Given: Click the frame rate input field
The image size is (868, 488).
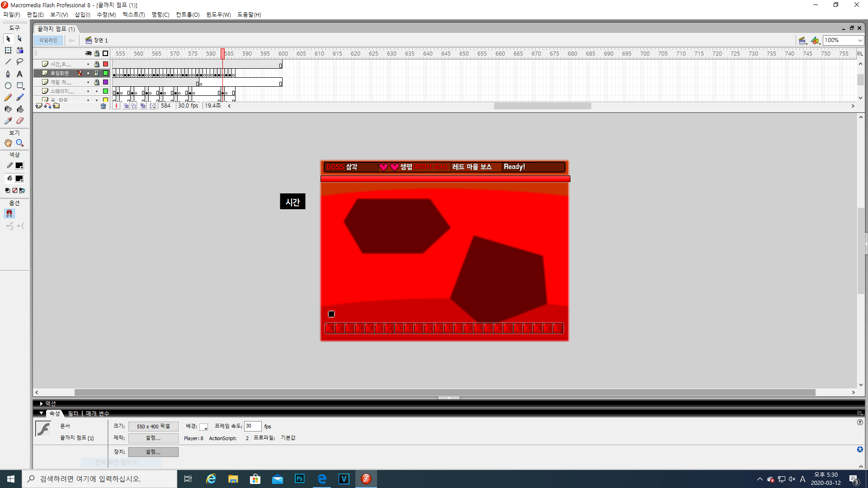Looking at the screenshot, I should coord(253,426).
